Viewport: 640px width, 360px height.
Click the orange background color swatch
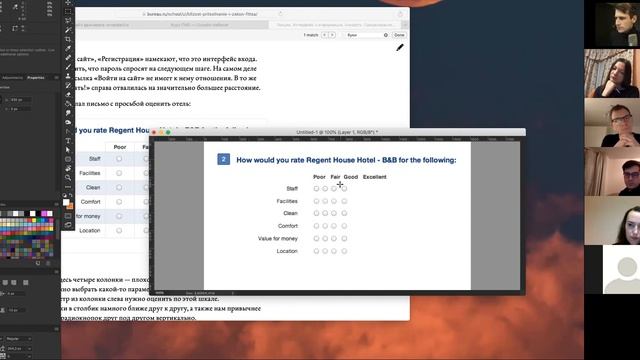(x=70, y=207)
